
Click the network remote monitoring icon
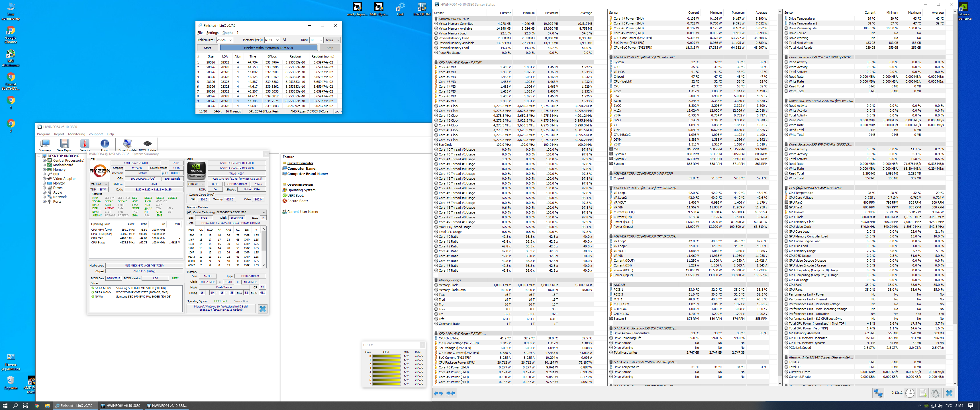(x=878, y=393)
